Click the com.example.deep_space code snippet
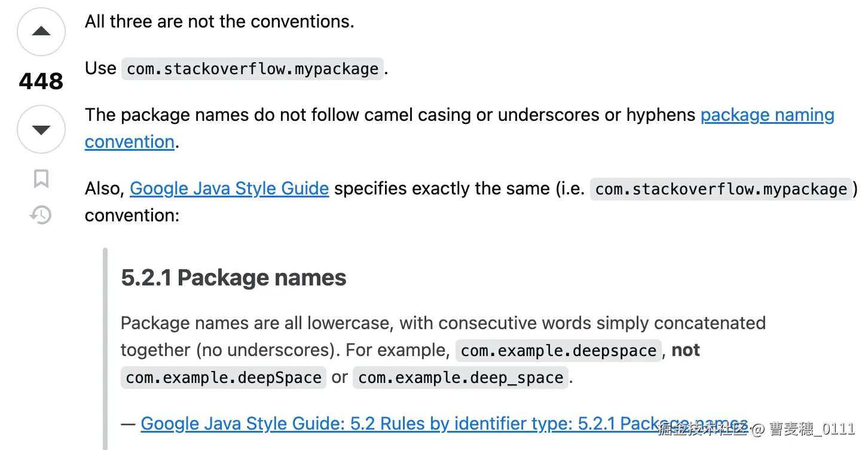The width and height of the screenshot is (868, 450). [460, 378]
